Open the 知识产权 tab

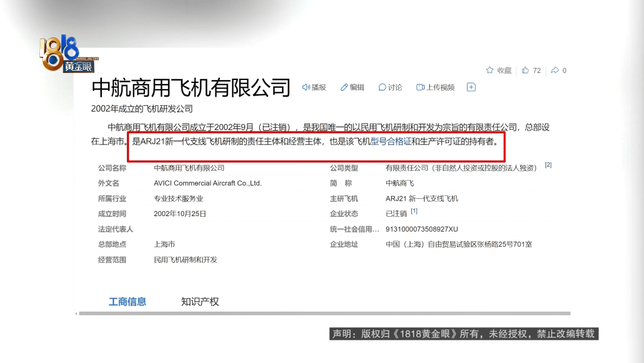pyautogui.click(x=199, y=302)
